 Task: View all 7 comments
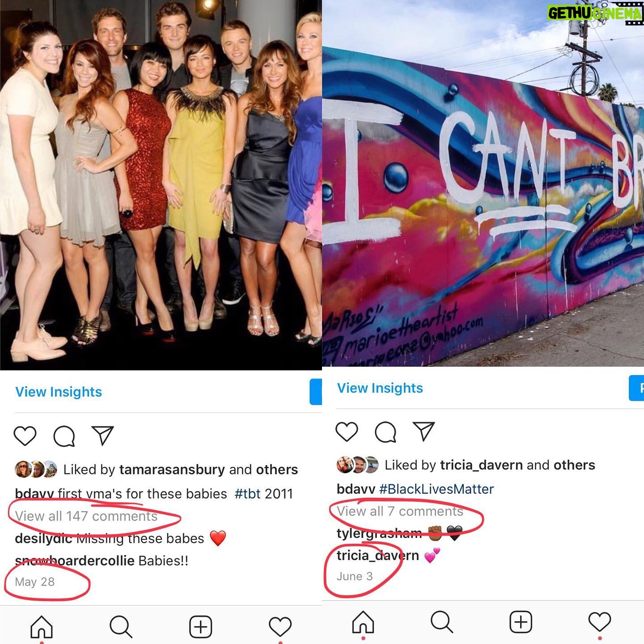coord(400,511)
